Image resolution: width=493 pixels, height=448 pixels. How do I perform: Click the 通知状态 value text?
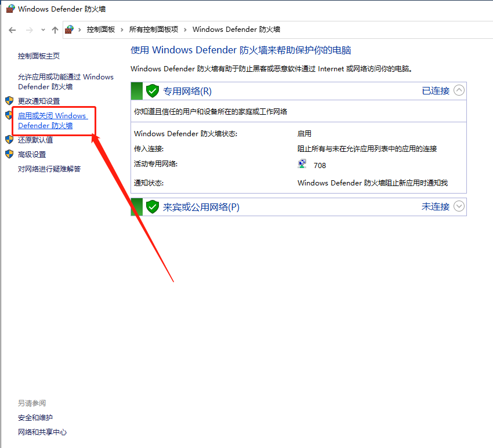click(x=372, y=183)
